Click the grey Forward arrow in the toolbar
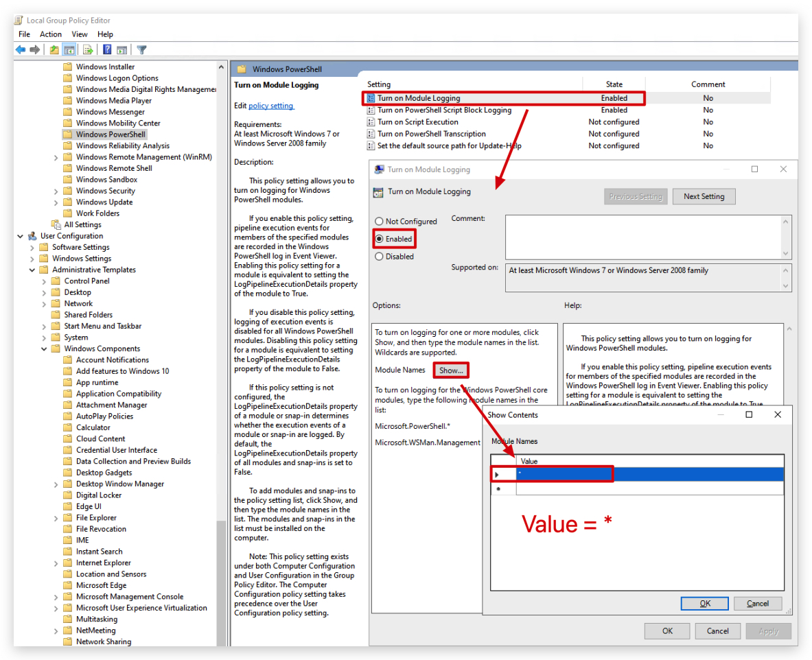This screenshot has height=660, width=812. (x=35, y=49)
